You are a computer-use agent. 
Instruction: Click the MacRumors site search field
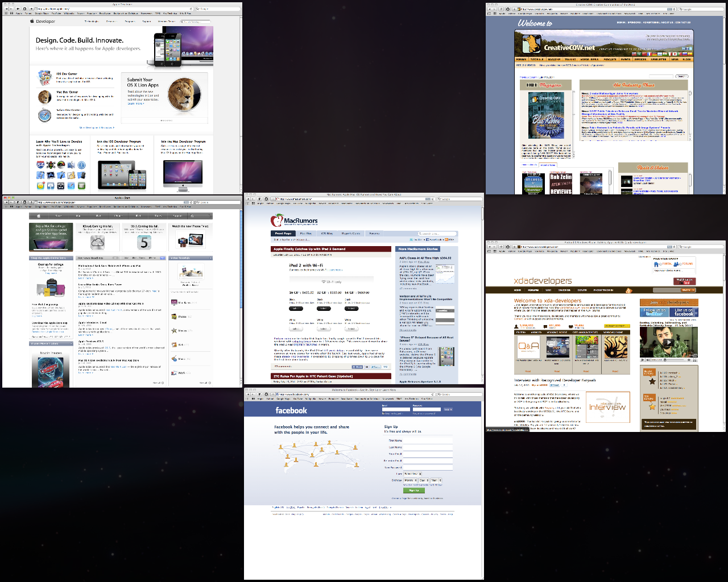[436, 234]
